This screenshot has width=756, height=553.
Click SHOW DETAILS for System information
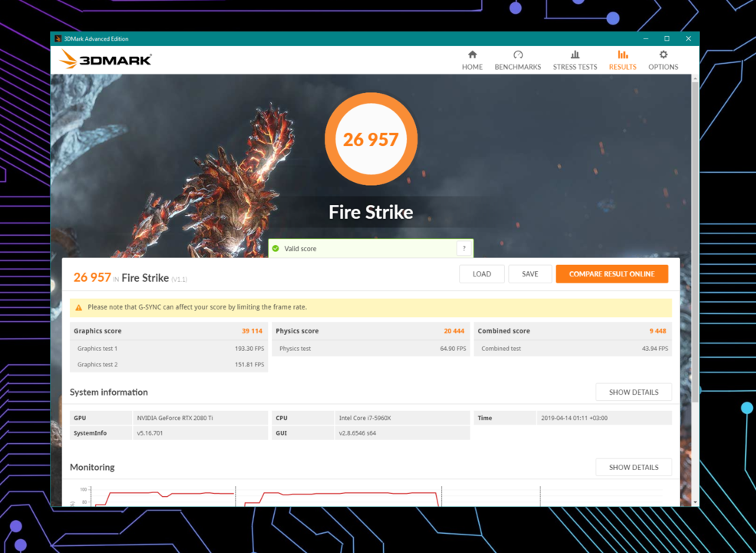tap(633, 392)
